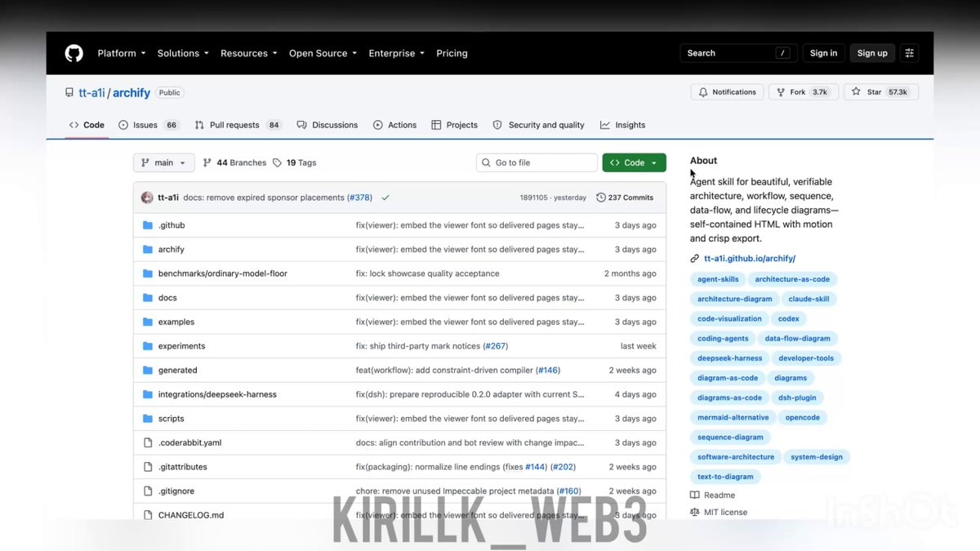Open the MIT license link
The image size is (980, 551).
pyautogui.click(x=719, y=513)
